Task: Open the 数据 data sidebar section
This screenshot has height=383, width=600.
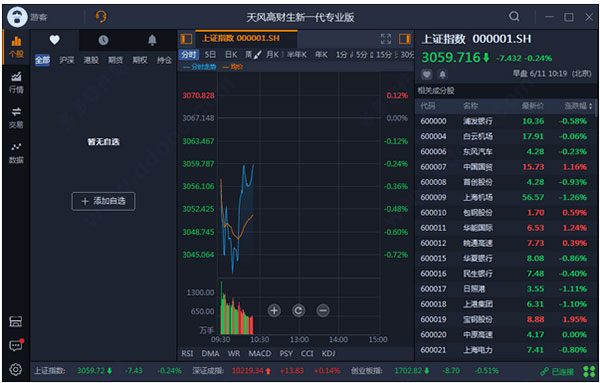Action: 16,153
